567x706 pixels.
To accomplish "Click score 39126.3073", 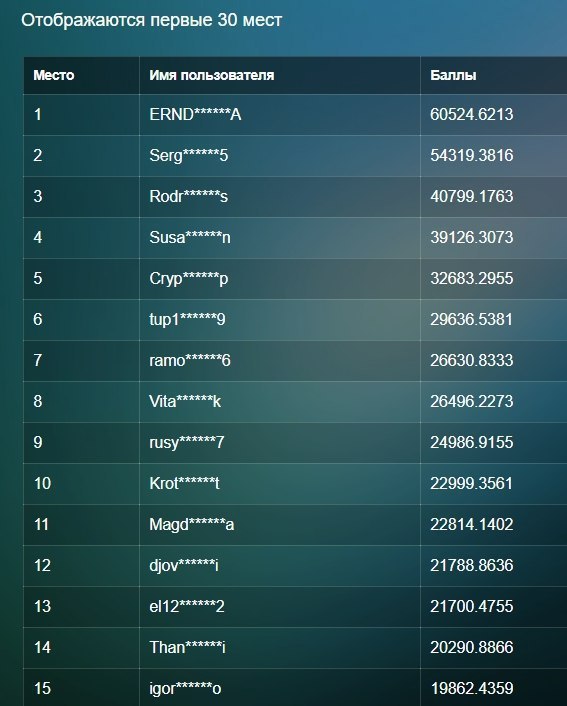I will coord(472,237).
